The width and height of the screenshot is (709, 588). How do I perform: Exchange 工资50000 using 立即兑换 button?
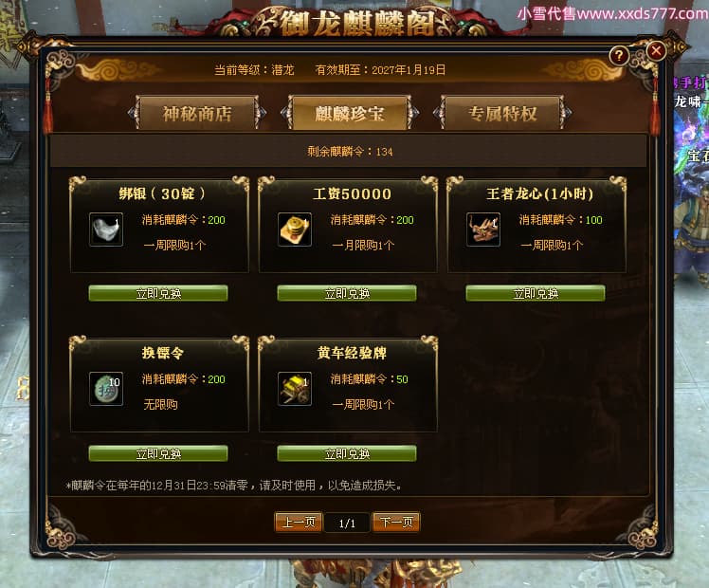click(x=347, y=294)
